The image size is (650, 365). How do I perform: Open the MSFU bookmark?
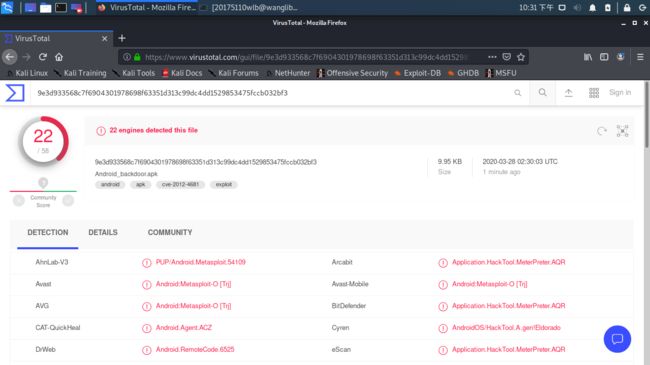[501, 73]
